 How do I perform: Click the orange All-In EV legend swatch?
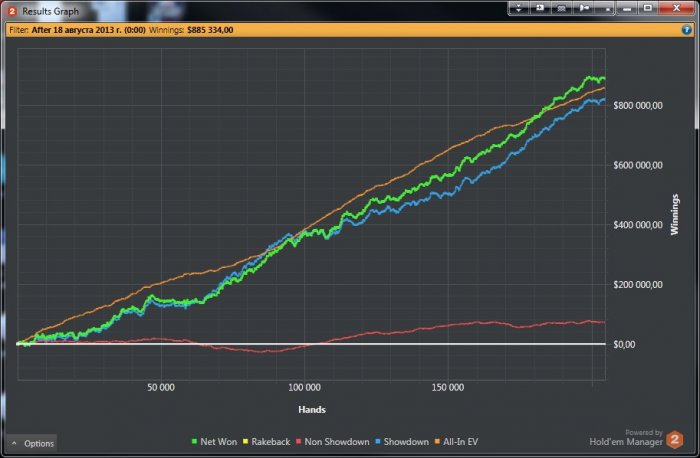pyautogui.click(x=437, y=441)
